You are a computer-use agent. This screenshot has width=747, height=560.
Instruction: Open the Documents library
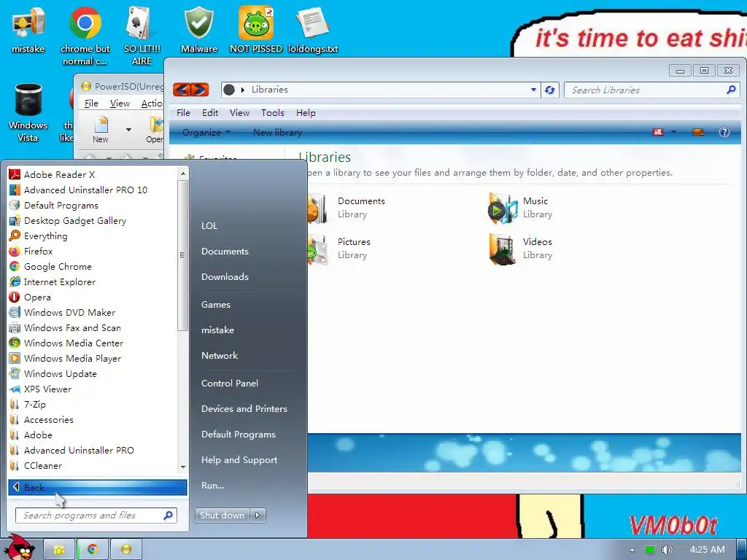[x=347, y=208]
